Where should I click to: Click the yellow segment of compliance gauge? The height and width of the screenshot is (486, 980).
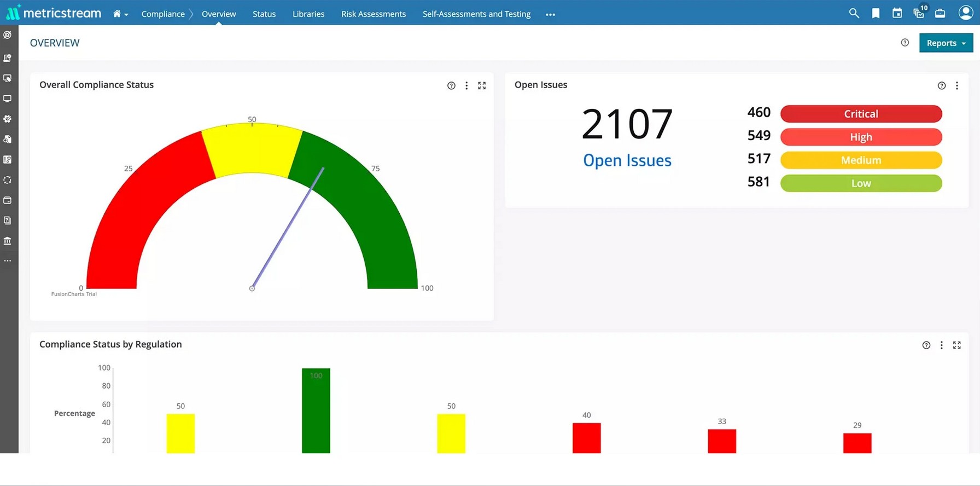click(252, 148)
